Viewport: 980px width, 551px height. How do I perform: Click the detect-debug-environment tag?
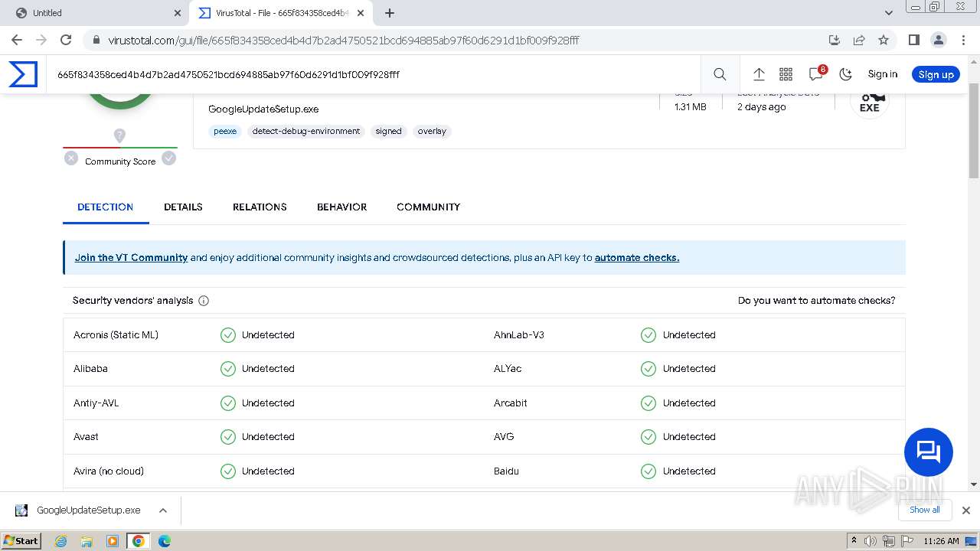(306, 131)
